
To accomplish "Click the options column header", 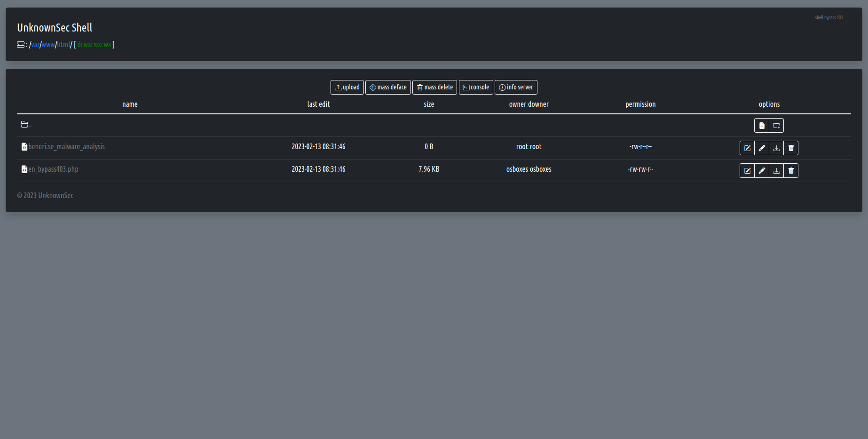I will pyautogui.click(x=769, y=104).
